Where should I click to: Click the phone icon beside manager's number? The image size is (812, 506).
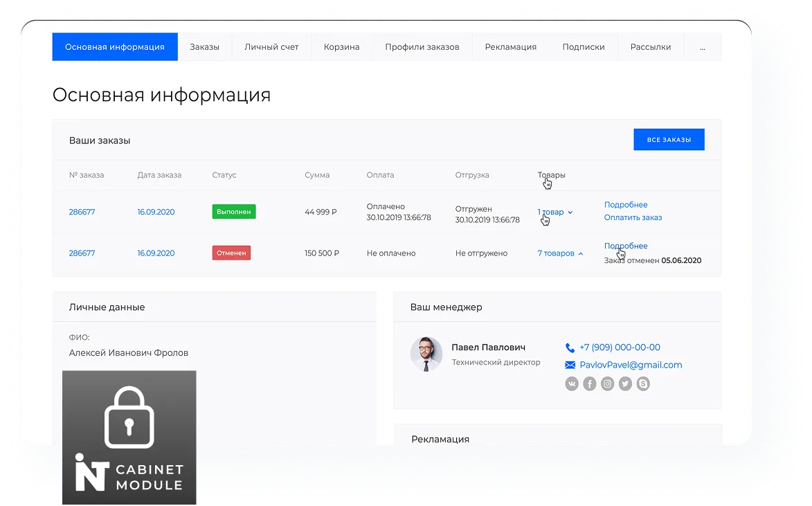pos(570,347)
